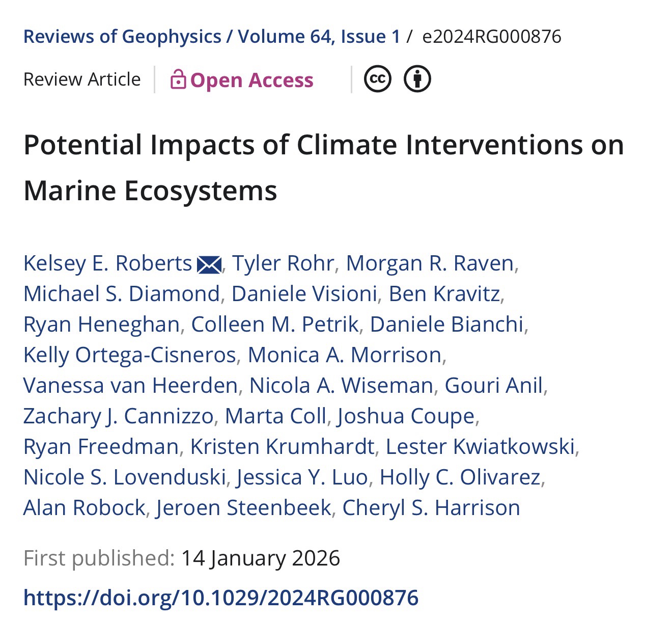Viewport: 672px width, 620px height.
Task: Open the Reviews of Geophysics journal link
Action: tap(122, 37)
